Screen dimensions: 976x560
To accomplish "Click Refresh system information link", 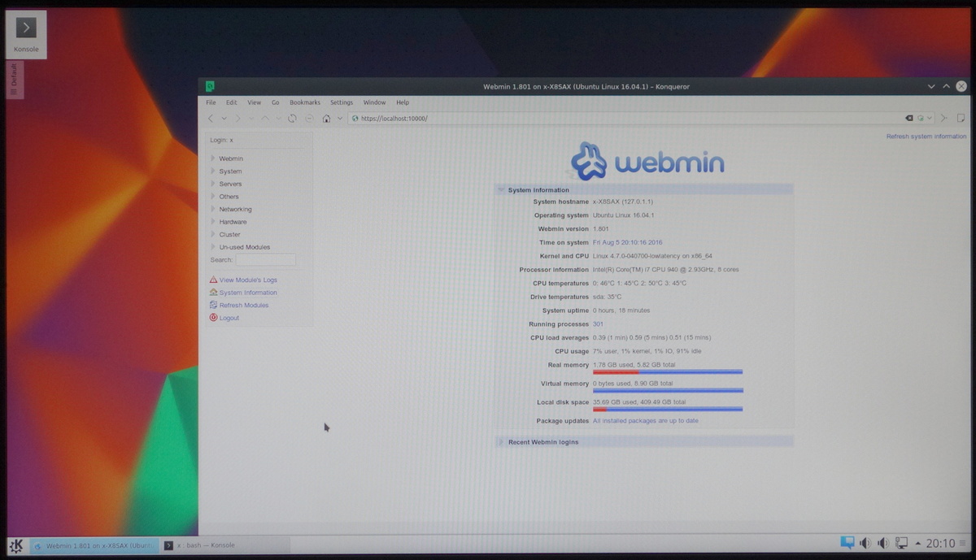I will coord(926,137).
